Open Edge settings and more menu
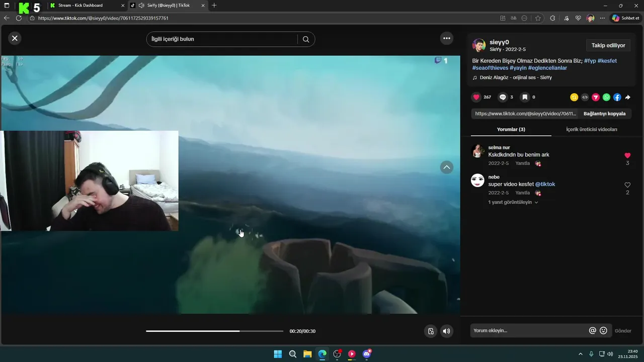Viewport: 644px width, 362px height. [602, 18]
